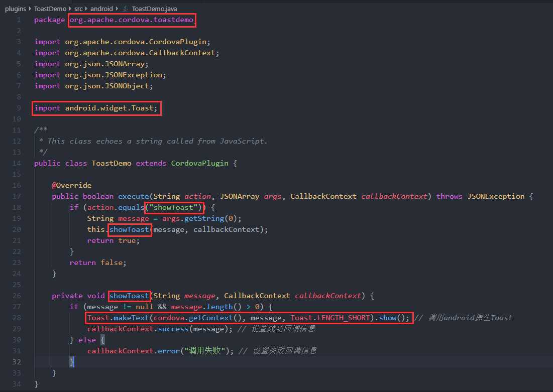This screenshot has width=553, height=392.
Task: Select line number 14 in the gutter
Action: [17, 163]
